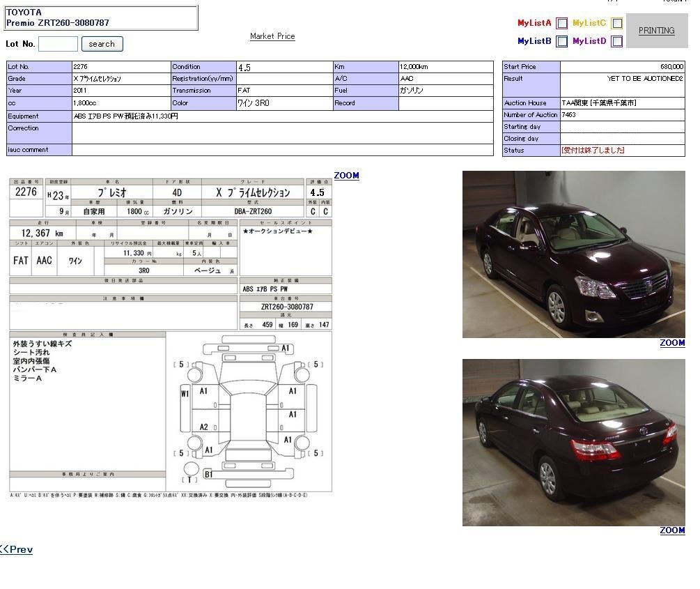Image resolution: width=700 pixels, height=589 pixels.
Task: Toggle the MyListD checkbox
Action: pos(616,42)
